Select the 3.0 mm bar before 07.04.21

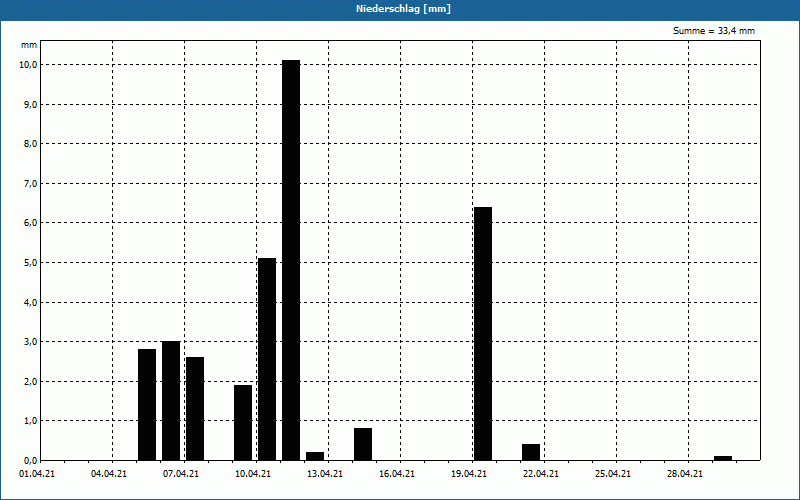tap(171, 401)
